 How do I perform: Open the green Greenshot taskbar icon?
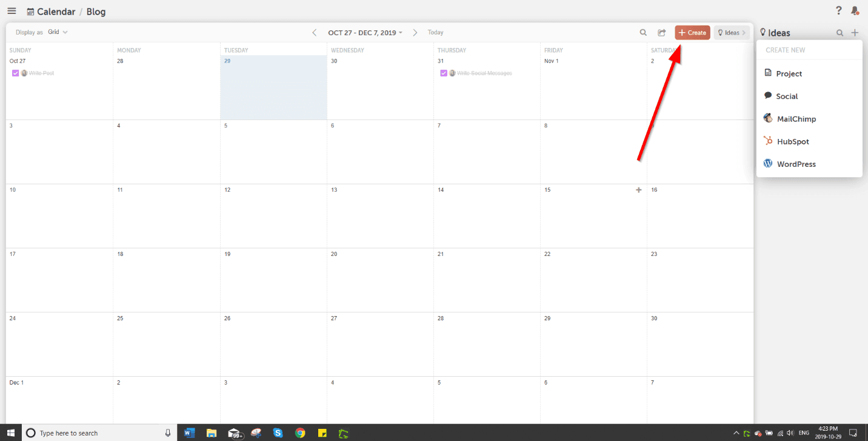[x=344, y=433]
